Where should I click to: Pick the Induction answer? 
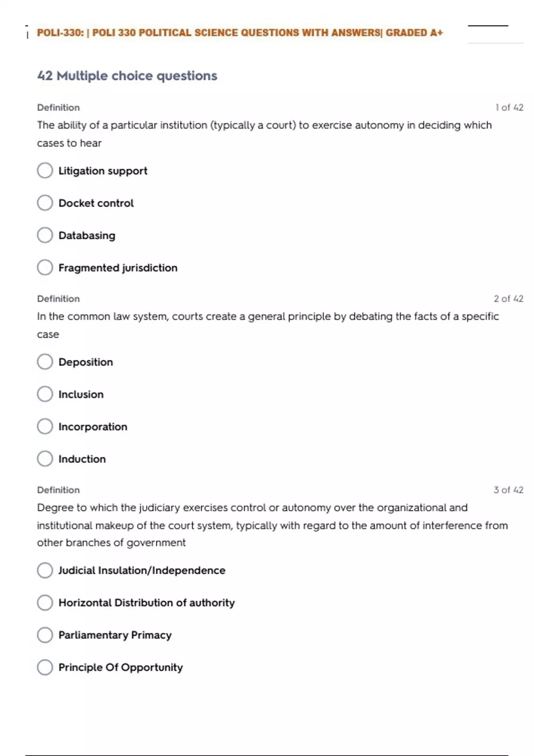coord(45,458)
